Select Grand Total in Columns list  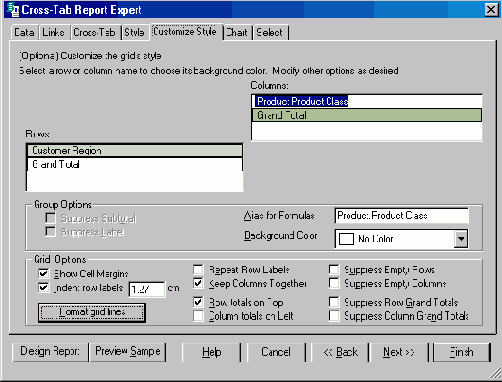tap(367, 115)
